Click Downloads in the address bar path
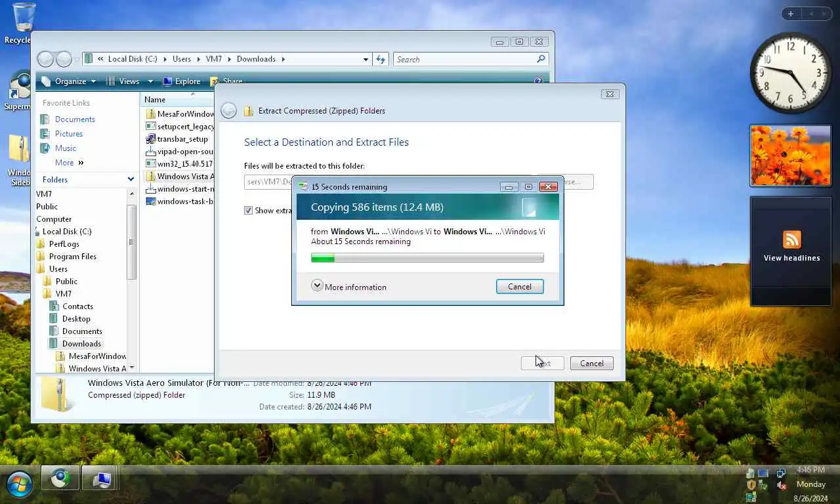 (x=256, y=59)
